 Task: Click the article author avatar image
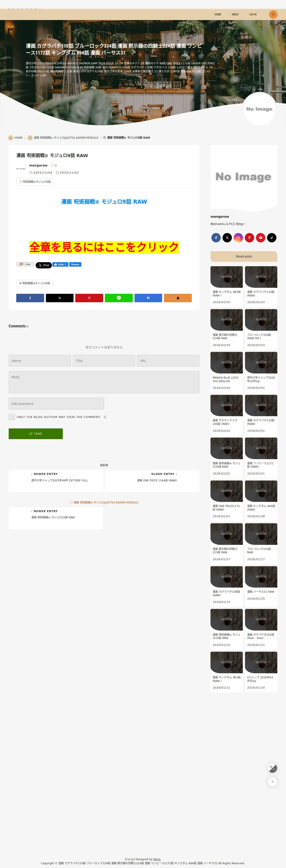(x=21, y=168)
